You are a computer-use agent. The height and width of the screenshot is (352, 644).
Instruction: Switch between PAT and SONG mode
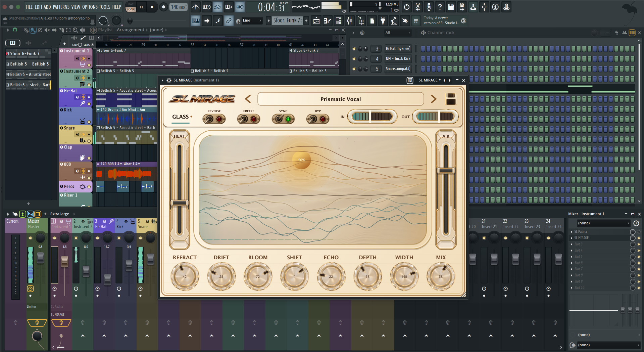(x=131, y=7)
